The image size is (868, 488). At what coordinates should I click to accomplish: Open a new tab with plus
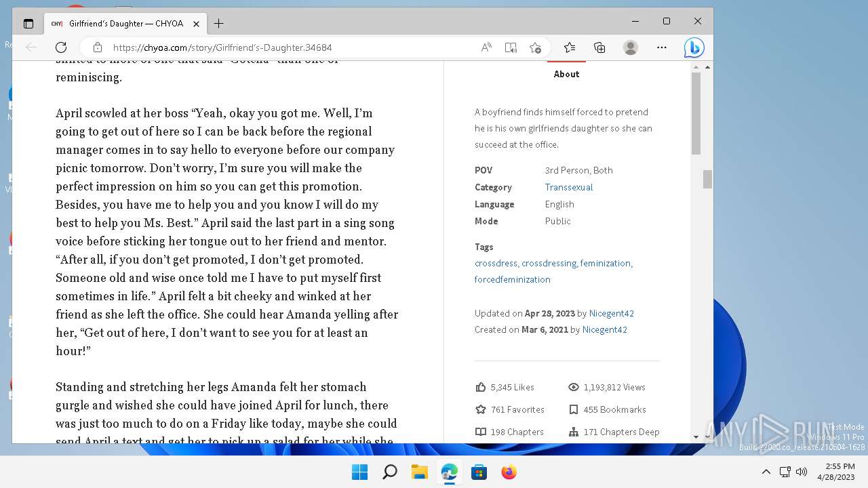point(218,24)
